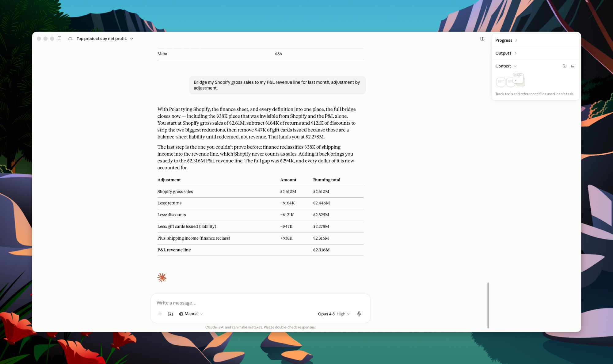Click the plus attach icon
The width and height of the screenshot is (613, 364).
click(x=160, y=314)
